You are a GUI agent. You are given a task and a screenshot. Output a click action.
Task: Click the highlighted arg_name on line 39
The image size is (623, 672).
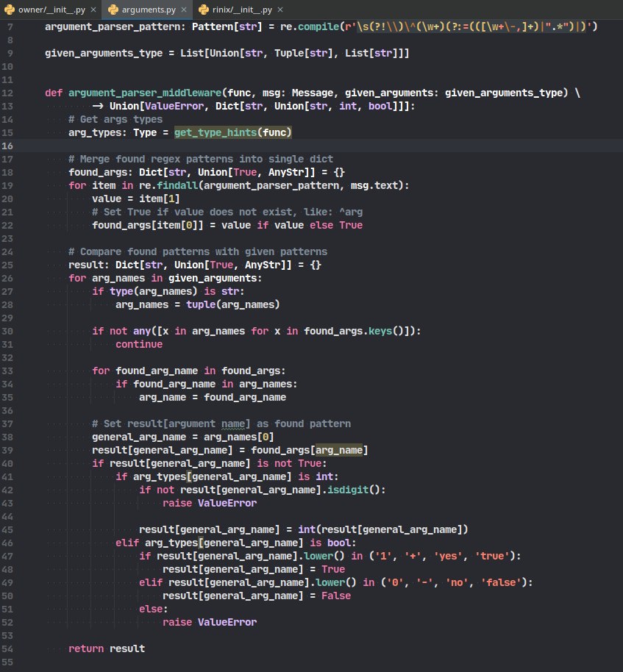point(339,451)
